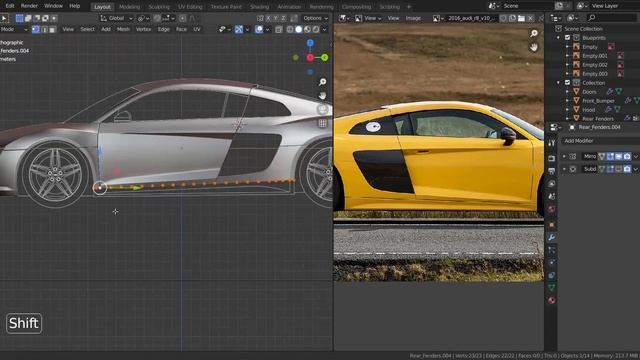Click the zoom magnifier in 3D viewport
This screenshot has height=360, width=640.
tap(322, 82)
